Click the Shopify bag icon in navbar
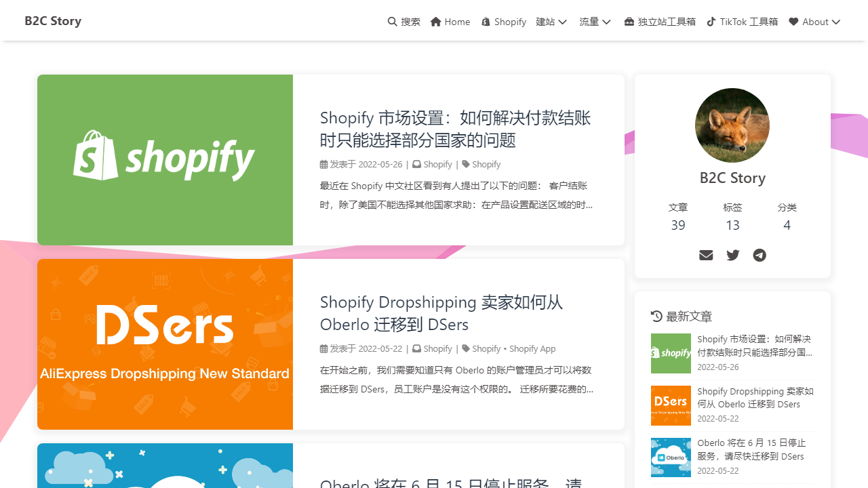This screenshot has width=868, height=488. (x=486, y=22)
